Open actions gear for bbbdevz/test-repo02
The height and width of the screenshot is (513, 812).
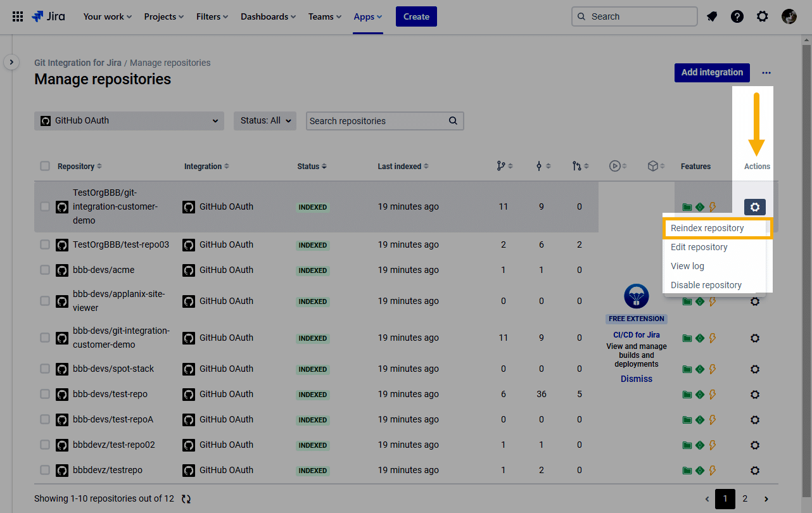[754, 445]
